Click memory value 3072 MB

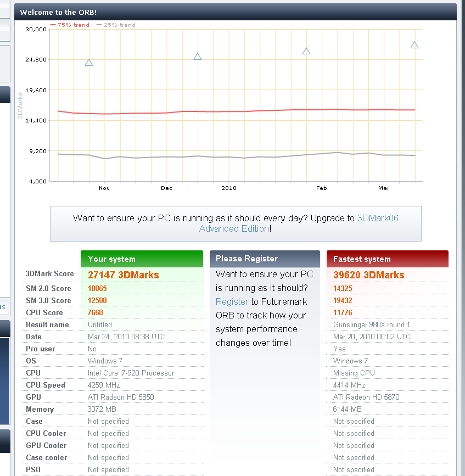(102, 409)
